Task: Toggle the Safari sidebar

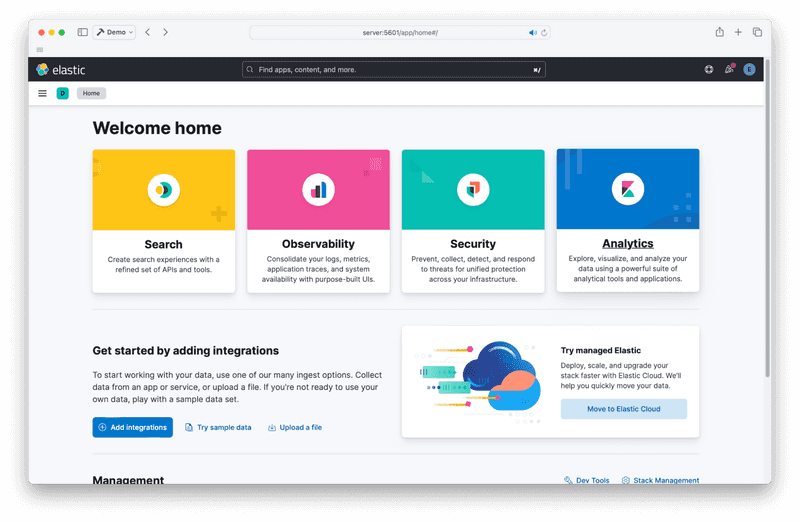Action: pyautogui.click(x=83, y=32)
